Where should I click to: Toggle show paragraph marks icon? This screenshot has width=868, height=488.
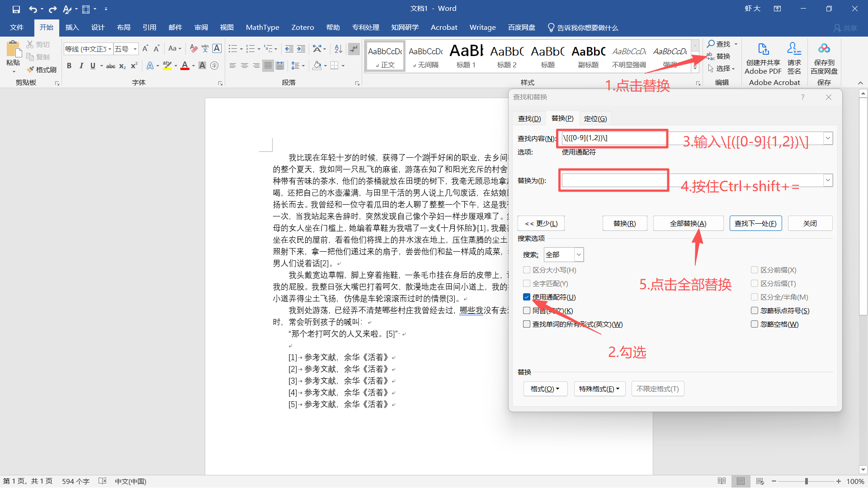point(354,49)
